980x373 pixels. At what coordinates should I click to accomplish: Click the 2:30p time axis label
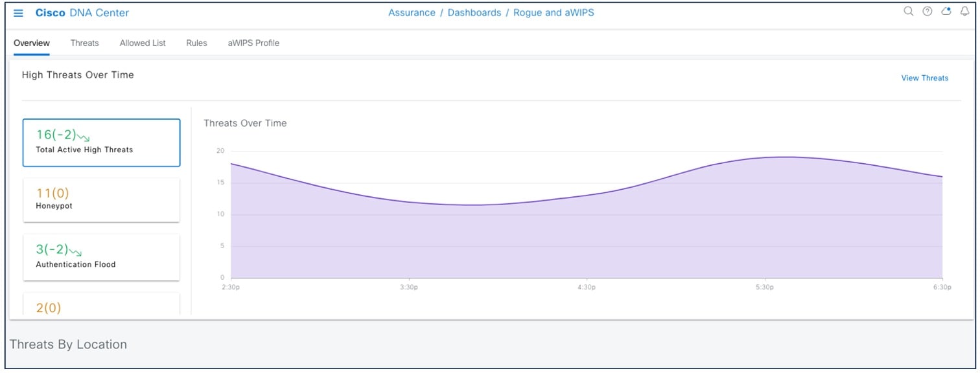230,287
